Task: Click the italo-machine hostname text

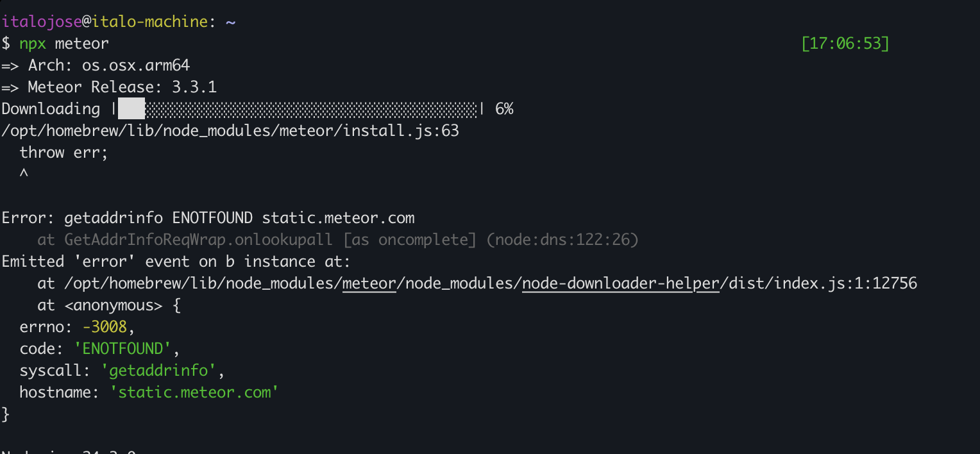Action: click(150, 22)
